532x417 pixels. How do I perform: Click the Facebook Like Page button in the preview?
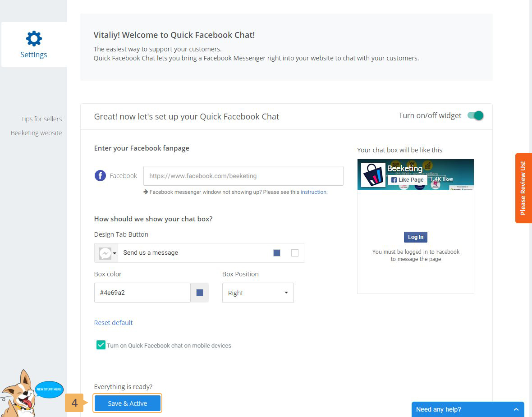point(407,179)
